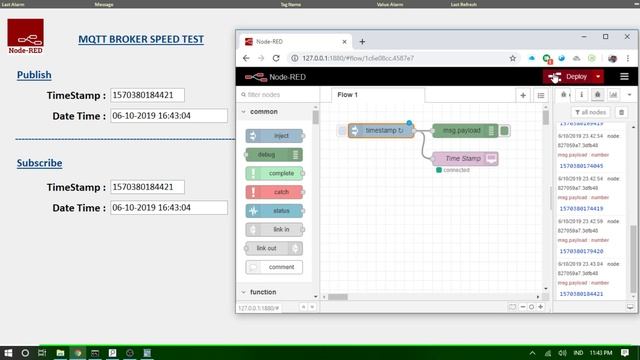Trigger the timestamp inject node button

pyautogui.click(x=342, y=131)
